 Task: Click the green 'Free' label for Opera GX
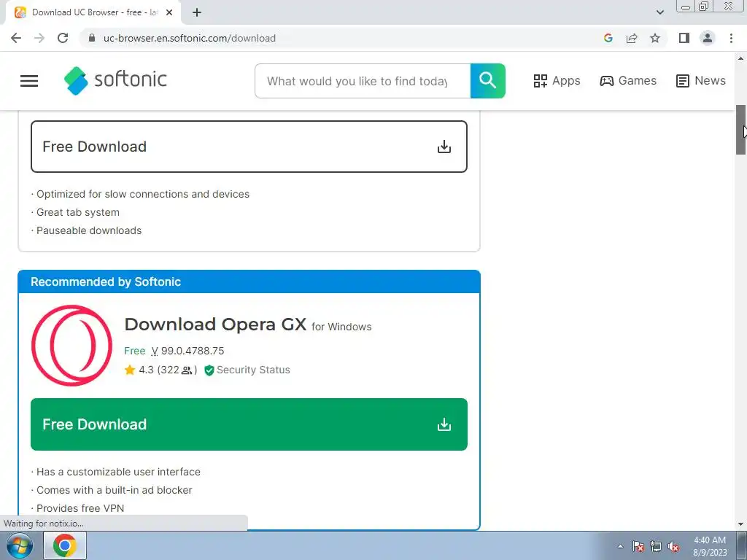tap(135, 351)
